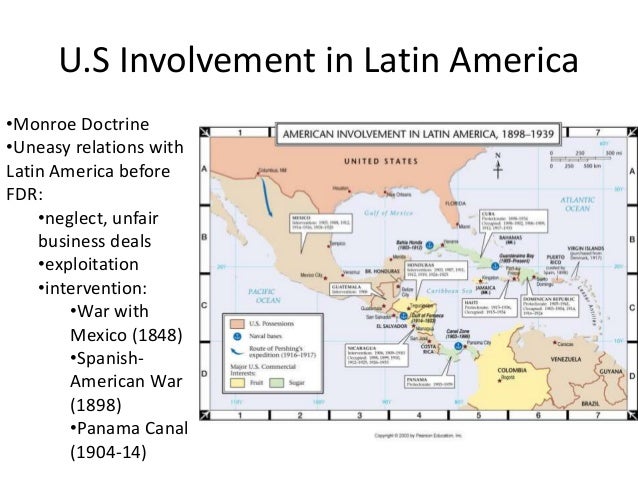Click the Bogota star marker in Colombia
The width and height of the screenshot is (638, 479).
[x=500, y=381]
